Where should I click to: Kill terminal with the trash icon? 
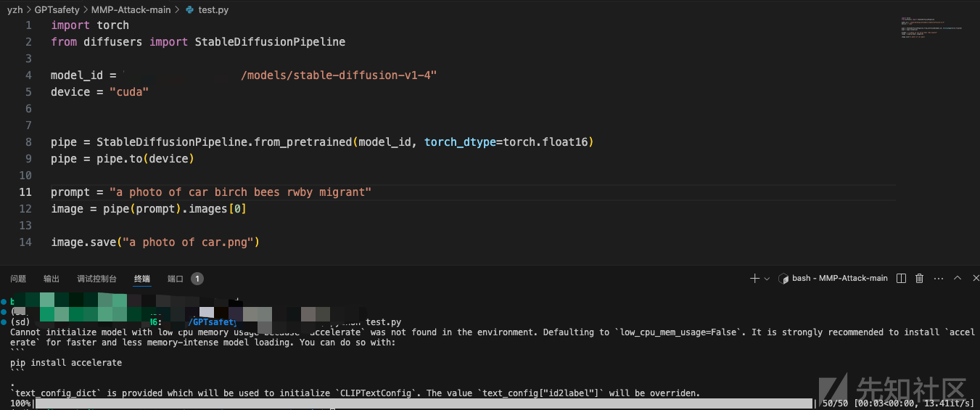tap(920, 278)
